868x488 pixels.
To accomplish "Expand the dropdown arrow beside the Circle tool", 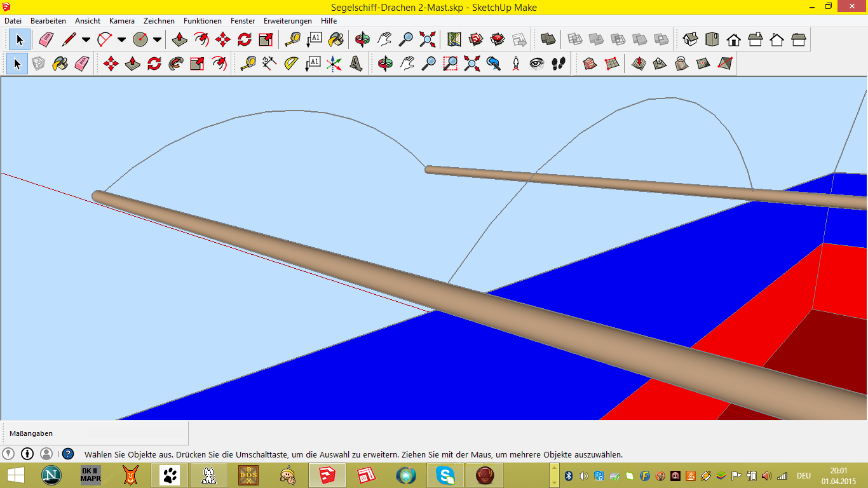I will [157, 39].
